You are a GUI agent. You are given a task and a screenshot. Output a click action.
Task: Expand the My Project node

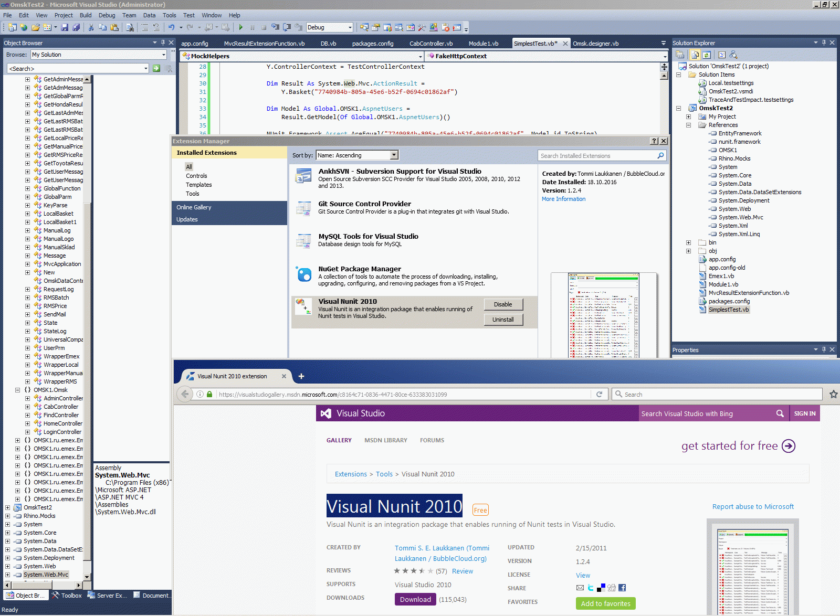(x=688, y=116)
